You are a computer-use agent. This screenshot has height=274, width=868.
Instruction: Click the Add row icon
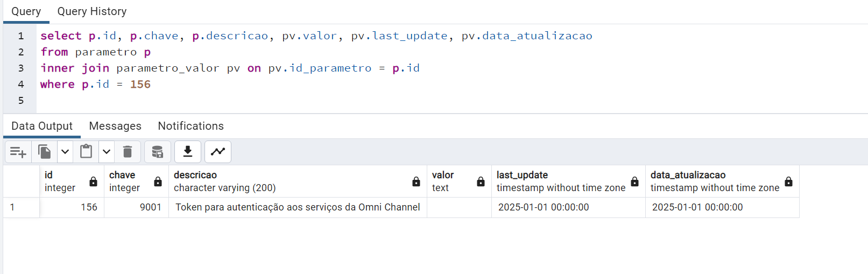pyautogui.click(x=18, y=152)
